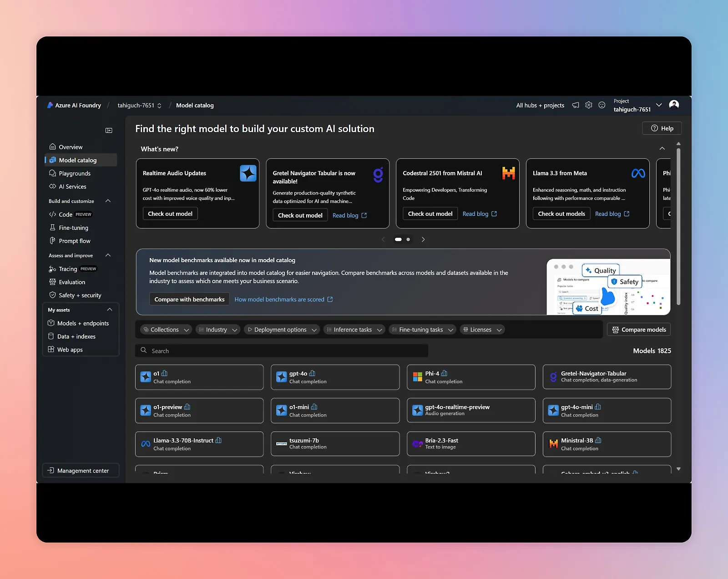This screenshot has width=728, height=579.
Task: Go to Fine-tuning in sidebar
Action: 73,228
